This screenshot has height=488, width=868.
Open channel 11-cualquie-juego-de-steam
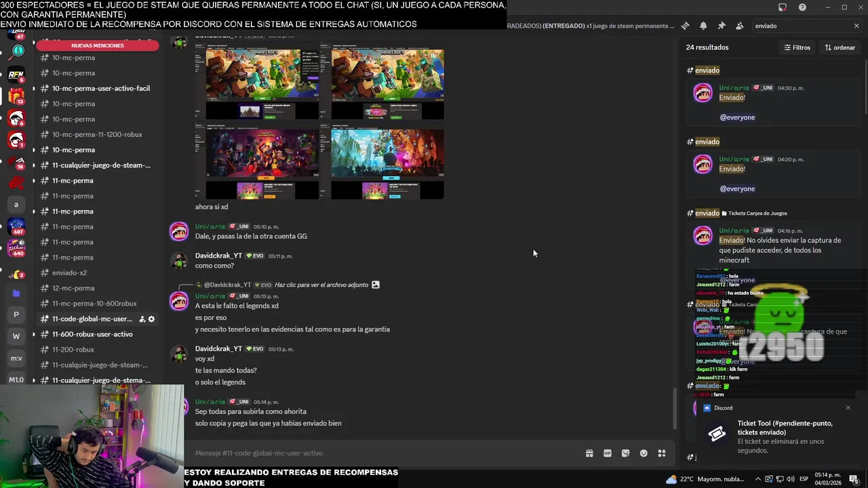click(x=97, y=365)
